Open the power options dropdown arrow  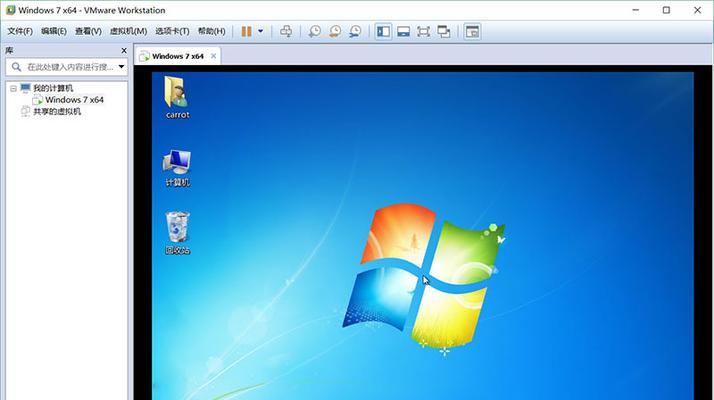point(260,31)
